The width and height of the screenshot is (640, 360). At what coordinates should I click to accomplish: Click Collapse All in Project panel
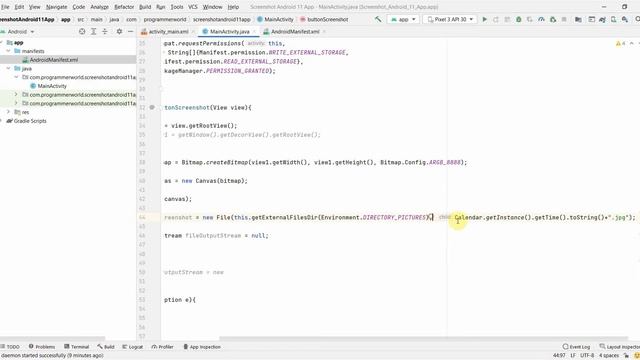point(105,31)
